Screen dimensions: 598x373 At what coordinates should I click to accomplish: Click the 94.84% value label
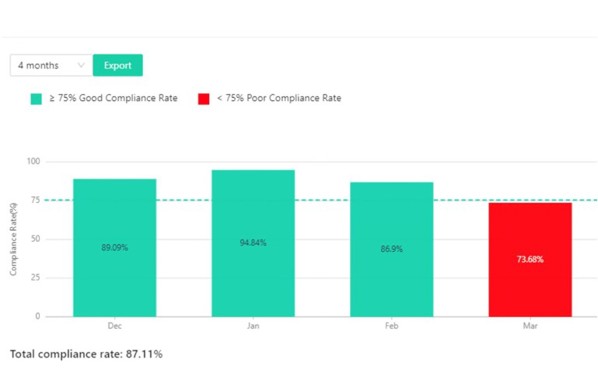pos(253,243)
